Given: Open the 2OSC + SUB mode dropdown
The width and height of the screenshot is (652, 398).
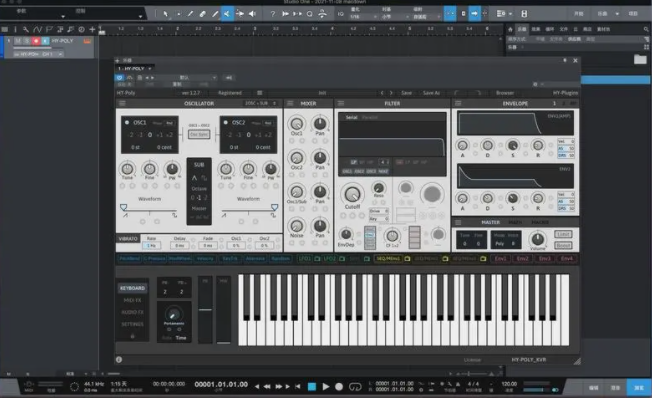Looking at the screenshot, I should click(260, 103).
